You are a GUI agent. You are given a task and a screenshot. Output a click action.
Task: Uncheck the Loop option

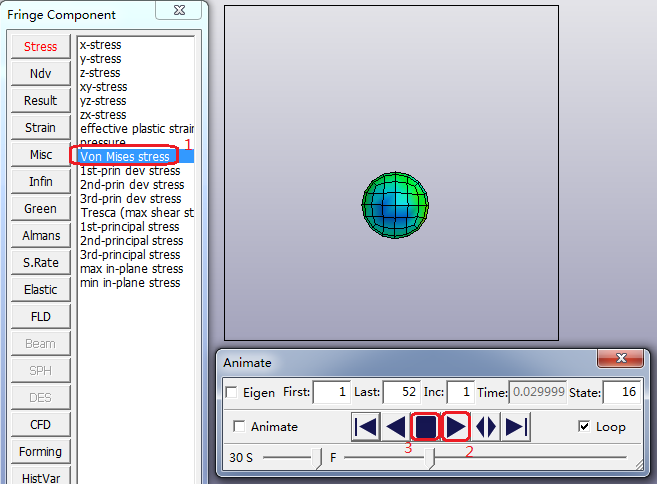tap(584, 427)
